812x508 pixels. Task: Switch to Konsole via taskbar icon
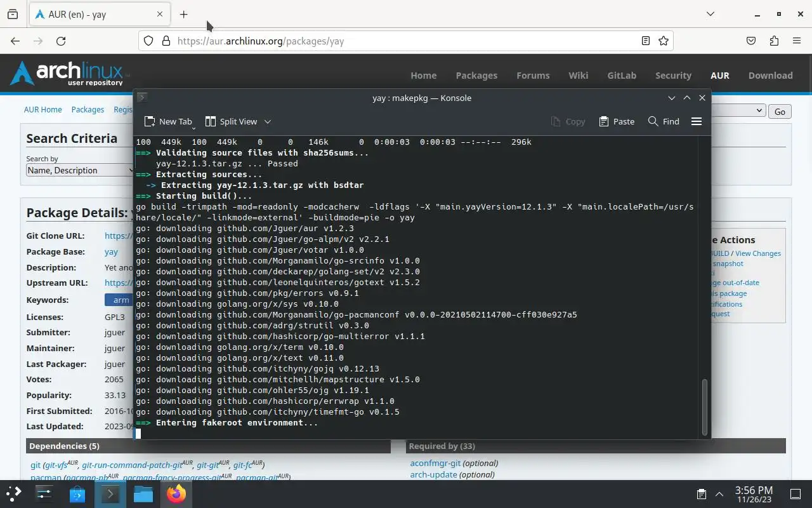110,493
